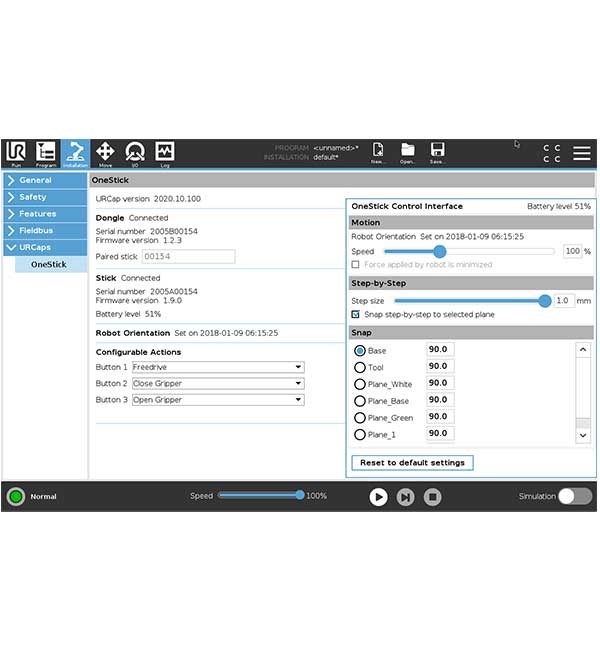Image resolution: width=600 pixels, height=650 pixels.
Task: Edit the Plane_Green angle value
Action: click(440, 417)
